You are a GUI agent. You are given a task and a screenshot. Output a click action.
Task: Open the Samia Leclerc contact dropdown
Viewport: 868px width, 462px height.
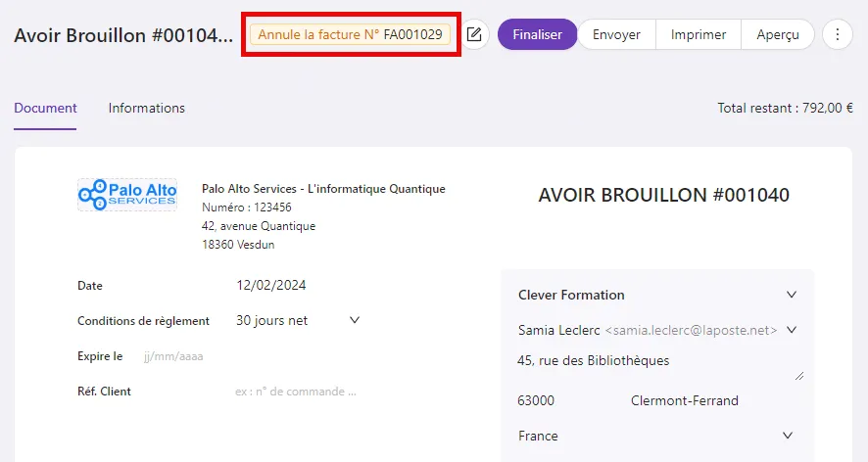tap(657, 330)
